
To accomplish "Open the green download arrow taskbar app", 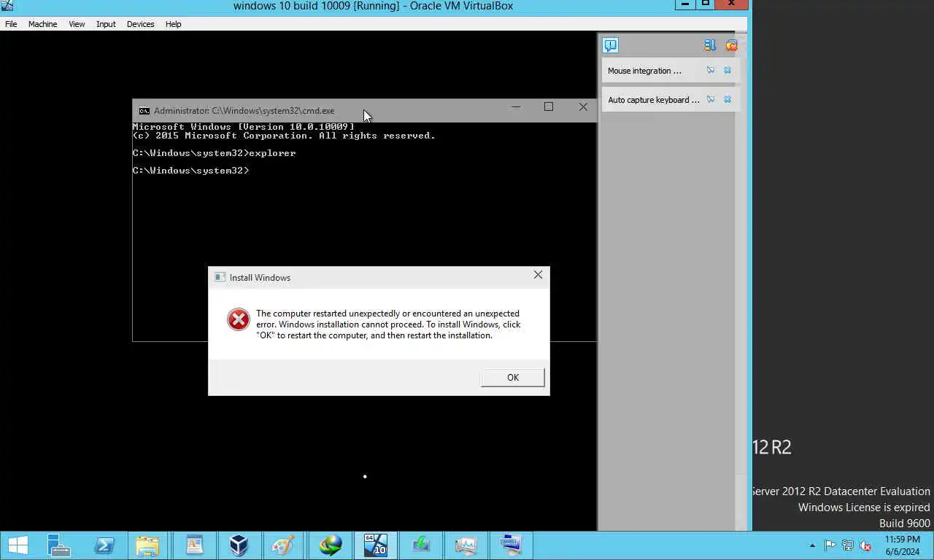I will (421, 545).
